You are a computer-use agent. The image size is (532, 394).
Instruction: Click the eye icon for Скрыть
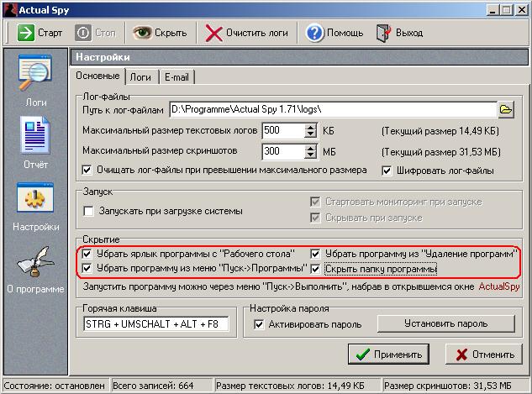[x=142, y=33]
